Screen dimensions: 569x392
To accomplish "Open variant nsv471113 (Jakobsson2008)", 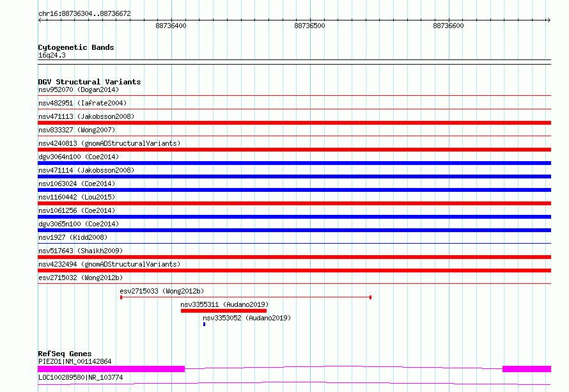I will coord(86,116).
